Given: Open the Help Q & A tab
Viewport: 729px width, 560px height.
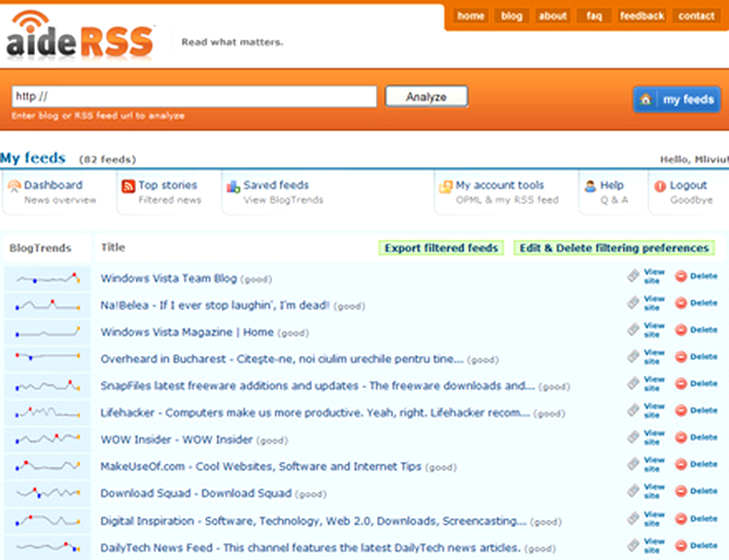Looking at the screenshot, I should tap(612, 192).
